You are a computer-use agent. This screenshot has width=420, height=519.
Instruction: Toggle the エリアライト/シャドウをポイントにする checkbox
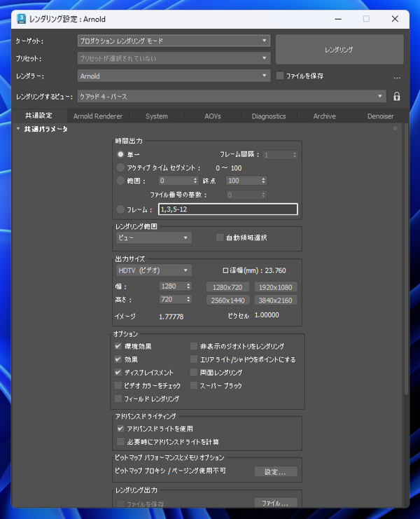193,359
